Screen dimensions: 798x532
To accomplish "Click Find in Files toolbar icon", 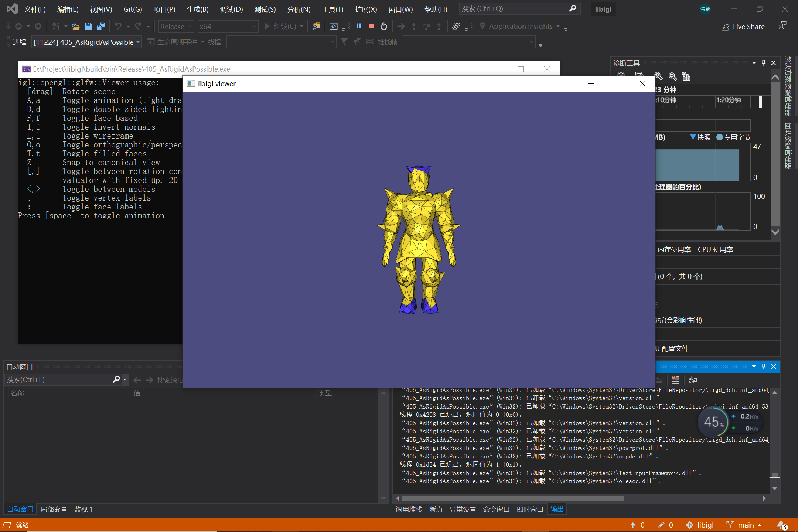I will 316,26.
